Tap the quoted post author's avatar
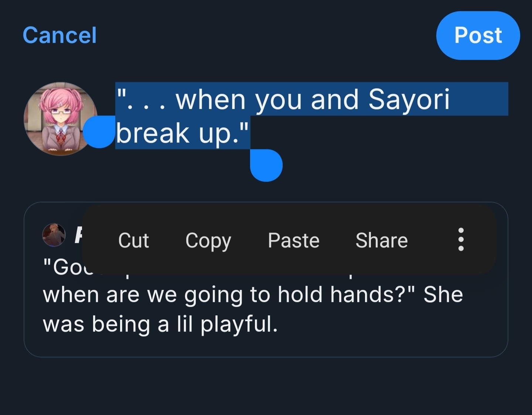532x415 pixels. pyautogui.click(x=54, y=234)
